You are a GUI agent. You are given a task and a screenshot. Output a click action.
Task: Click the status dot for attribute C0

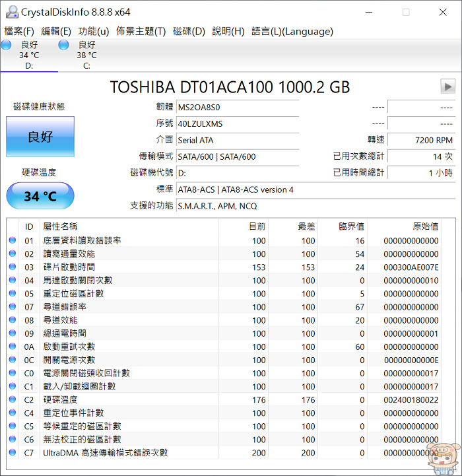13,373
